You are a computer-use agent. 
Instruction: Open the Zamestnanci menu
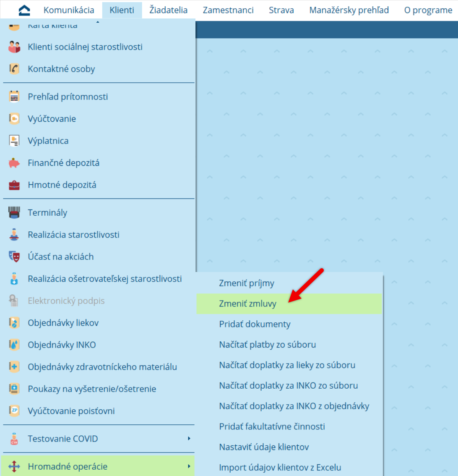coord(228,10)
